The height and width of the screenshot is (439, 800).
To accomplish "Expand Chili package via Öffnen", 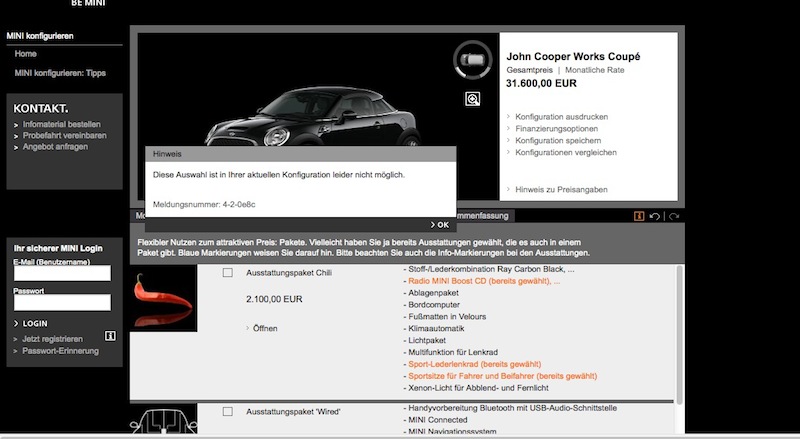I will 265,328.
